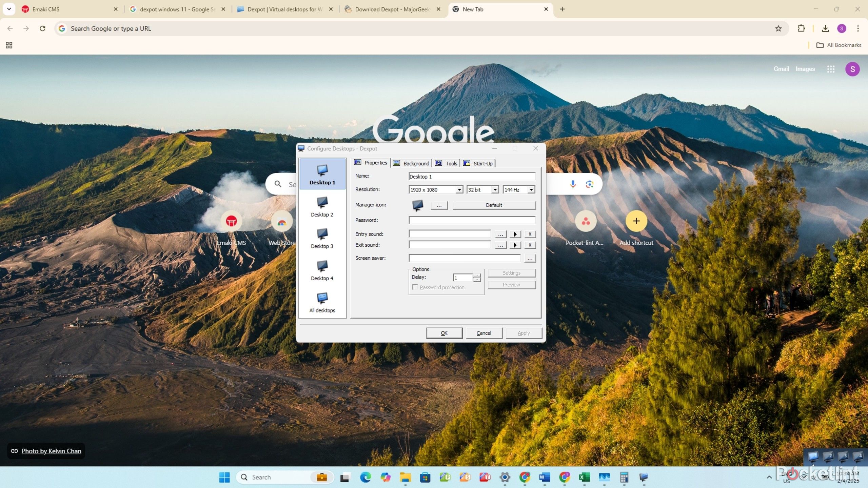Click the Manager icon browse button
Image resolution: width=868 pixels, height=488 pixels.
[439, 205]
